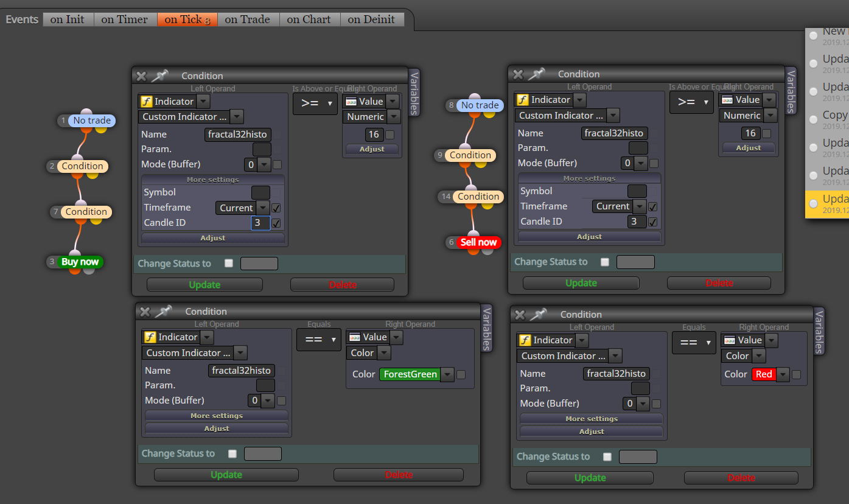
Task: Open the == operator dropdown in ForestGreen panel
Action: coord(319,340)
